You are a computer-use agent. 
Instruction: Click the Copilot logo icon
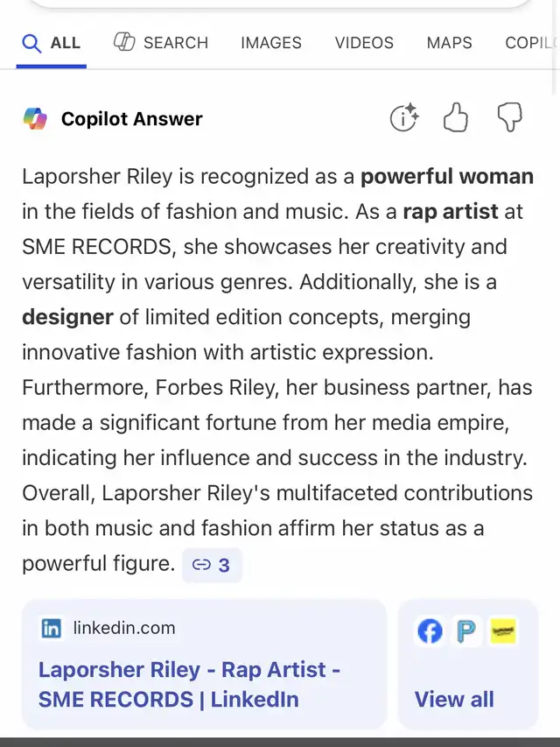coord(35,118)
